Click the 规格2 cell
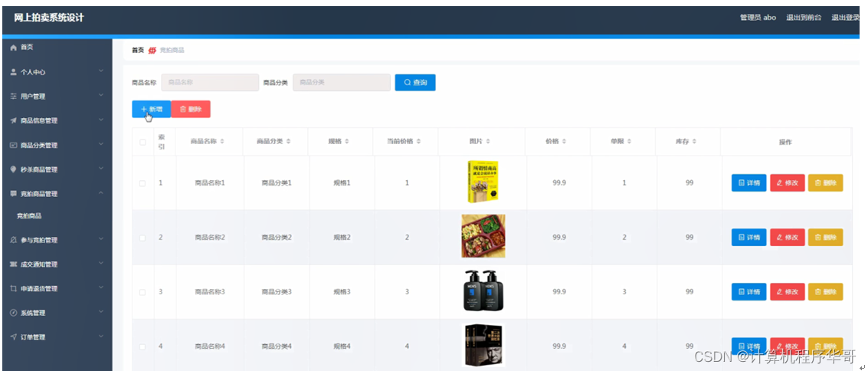The width and height of the screenshot is (868, 371). tap(342, 237)
